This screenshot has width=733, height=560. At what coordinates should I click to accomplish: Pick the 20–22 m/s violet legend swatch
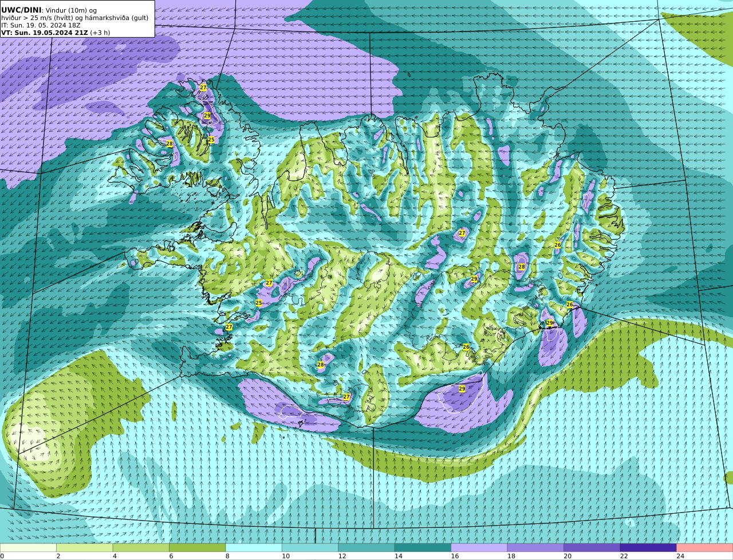[592, 547]
